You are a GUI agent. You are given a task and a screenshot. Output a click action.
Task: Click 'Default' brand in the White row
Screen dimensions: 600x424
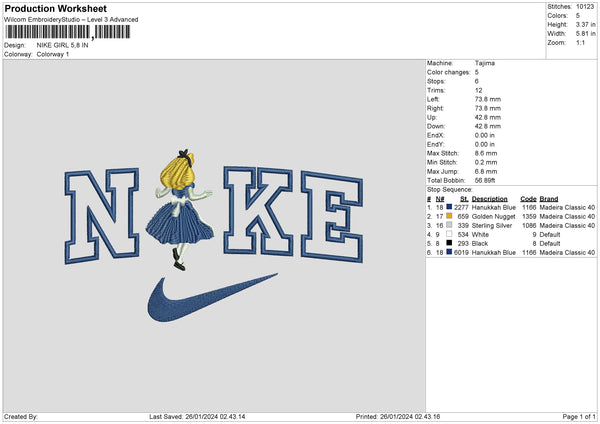[550, 235]
